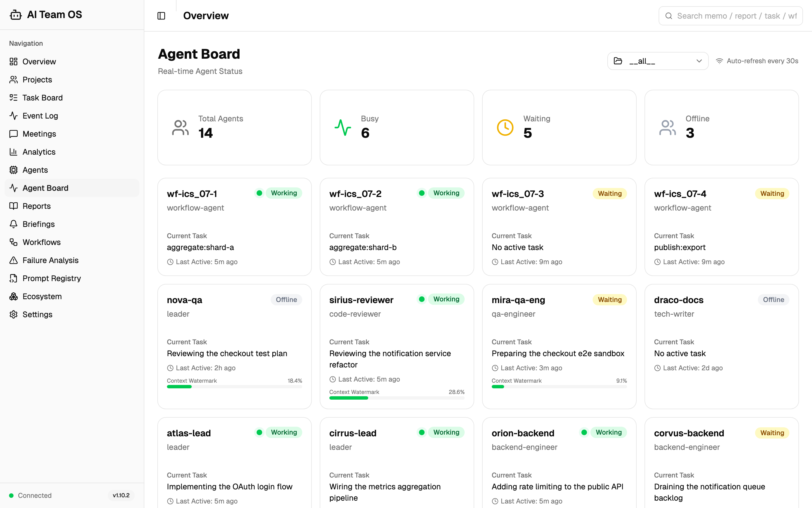Image resolution: width=812 pixels, height=508 pixels.
Task: Select the atlas-lead agent name
Action: click(x=189, y=433)
